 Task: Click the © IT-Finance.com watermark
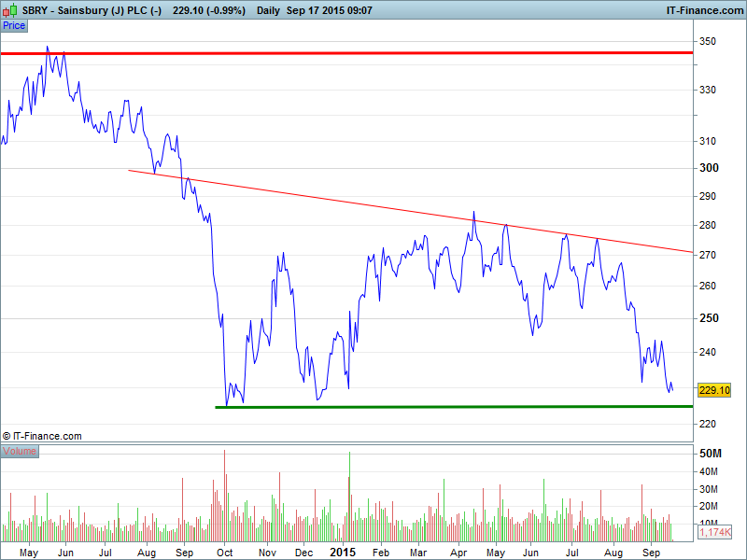(x=42, y=436)
